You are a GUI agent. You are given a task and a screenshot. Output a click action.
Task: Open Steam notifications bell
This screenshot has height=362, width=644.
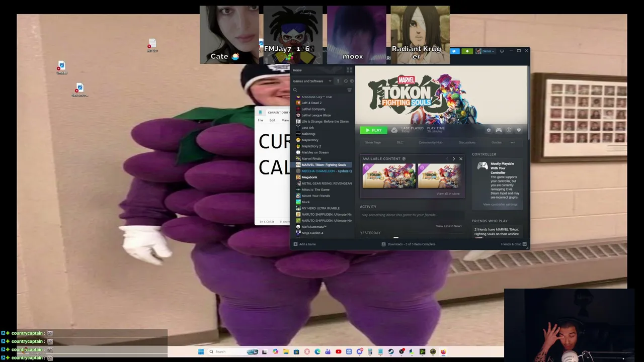tap(467, 51)
